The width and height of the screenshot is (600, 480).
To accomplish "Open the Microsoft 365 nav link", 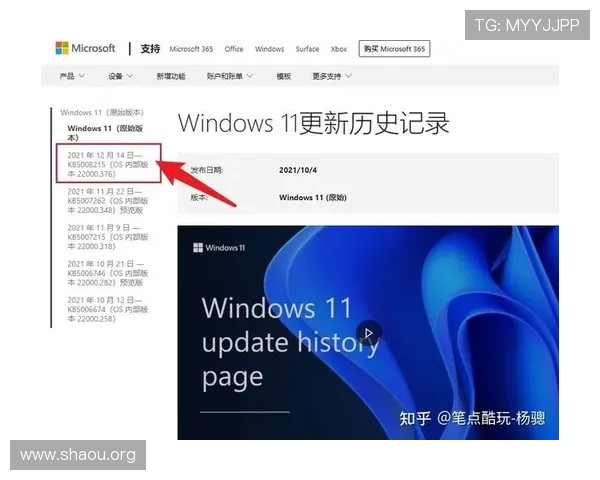I will click(191, 49).
